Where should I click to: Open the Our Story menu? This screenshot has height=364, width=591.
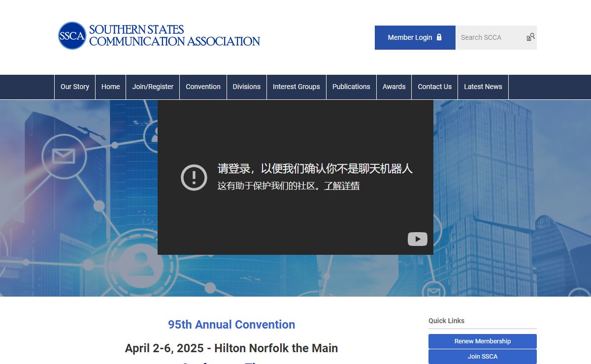75,87
